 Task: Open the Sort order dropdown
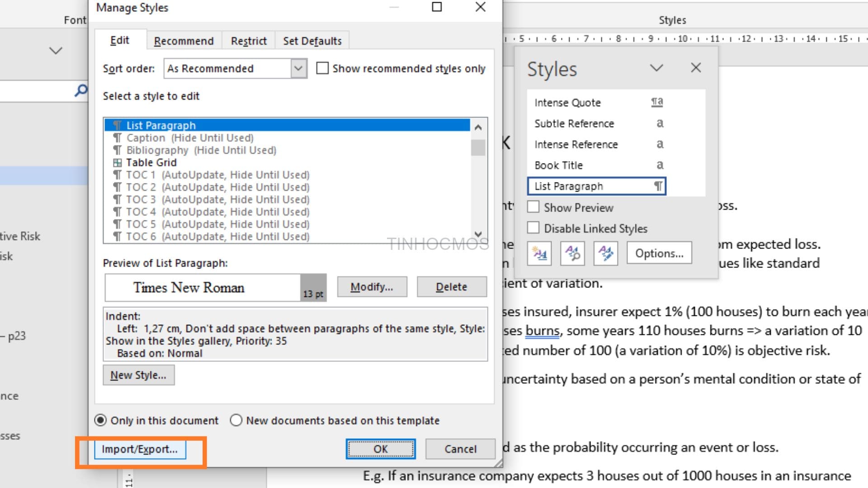[x=298, y=68]
